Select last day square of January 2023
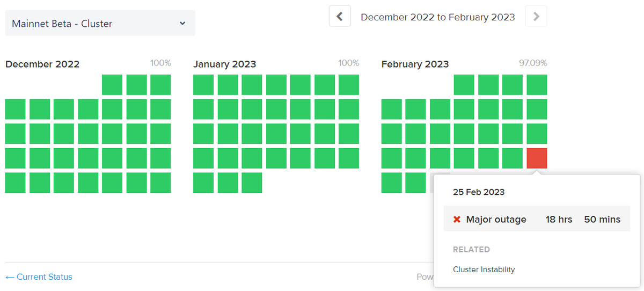The height and width of the screenshot is (291, 644). click(252, 183)
